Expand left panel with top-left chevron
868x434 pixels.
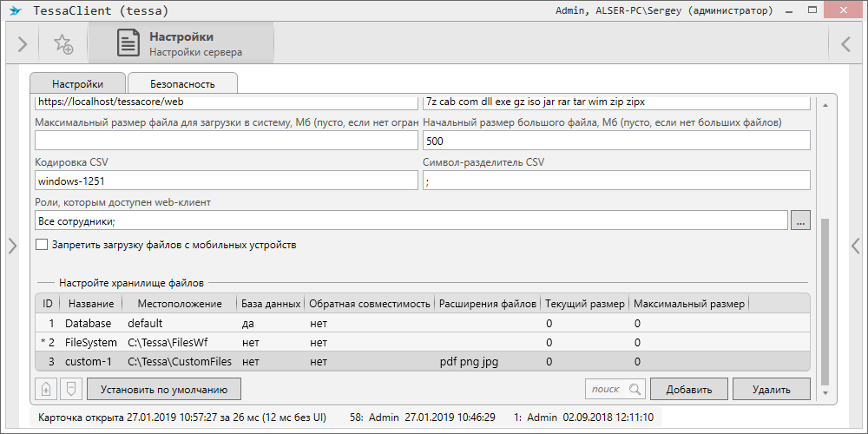coord(23,44)
